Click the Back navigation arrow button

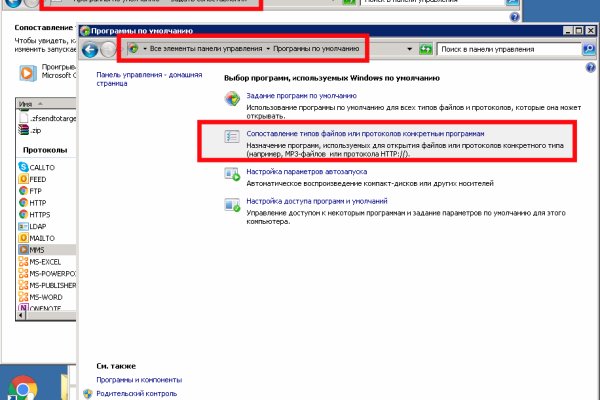point(91,49)
